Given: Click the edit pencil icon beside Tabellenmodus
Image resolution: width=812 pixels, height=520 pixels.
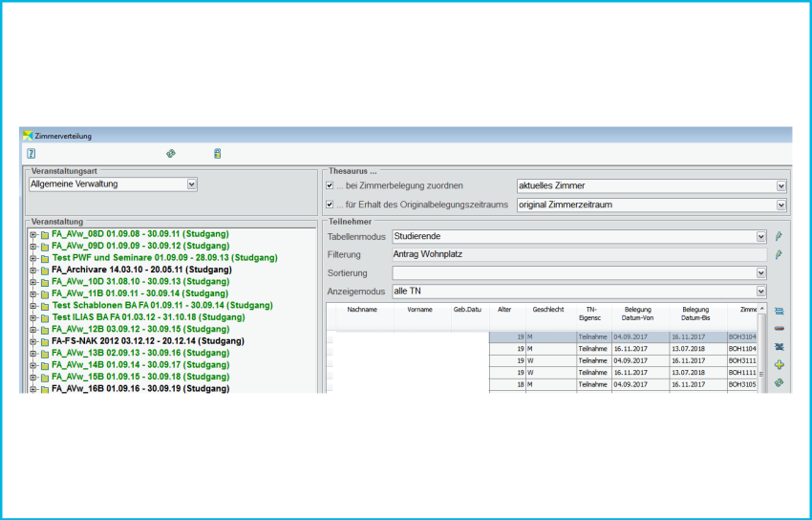Looking at the screenshot, I should click(779, 236).
